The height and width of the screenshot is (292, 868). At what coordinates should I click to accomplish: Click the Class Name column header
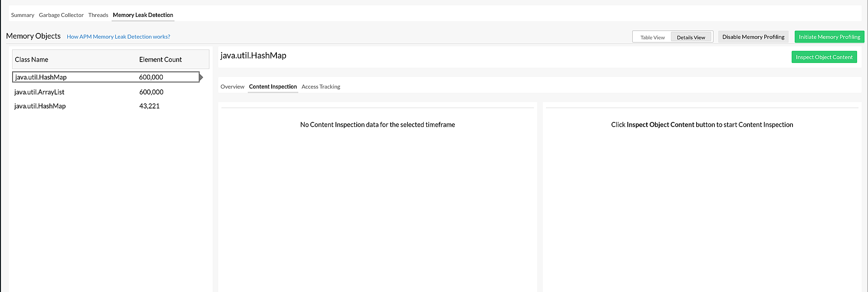(32, 59)
